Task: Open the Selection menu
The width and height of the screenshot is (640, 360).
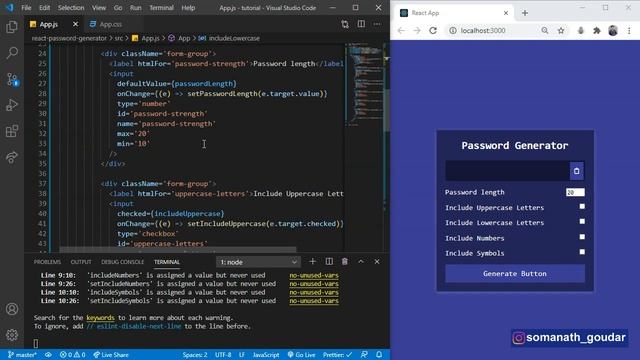Action: point(71,8)
